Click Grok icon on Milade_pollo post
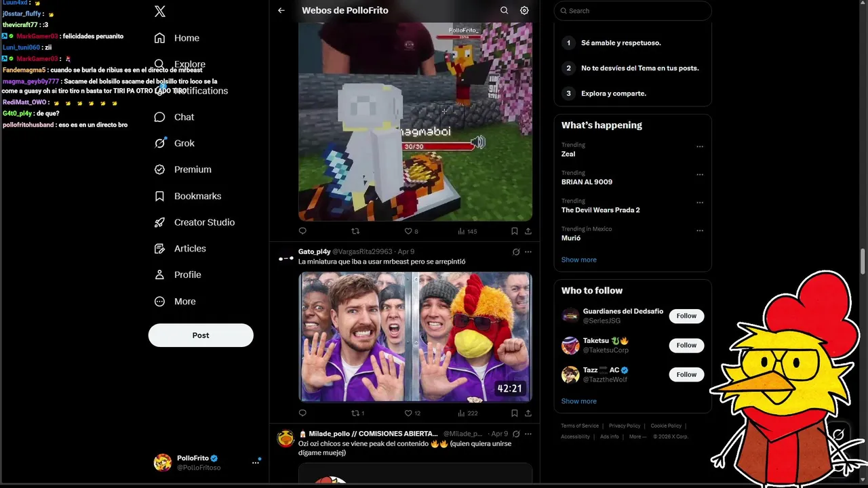 pos(516,434)
